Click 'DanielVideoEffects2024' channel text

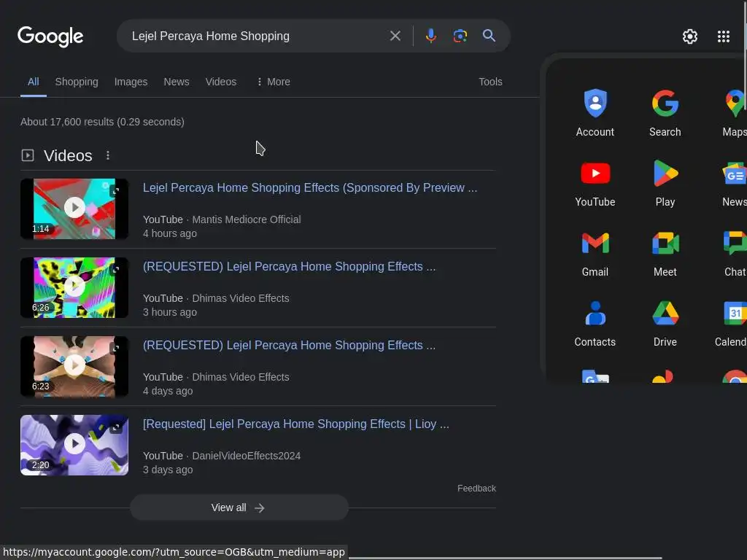point(247,456)
